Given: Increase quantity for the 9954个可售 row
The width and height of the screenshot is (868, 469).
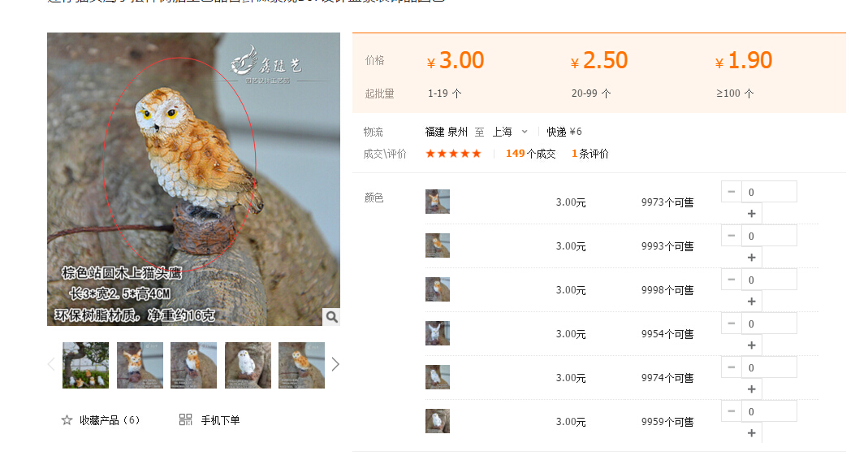Looking at the screenshot, I should [752, 345].
